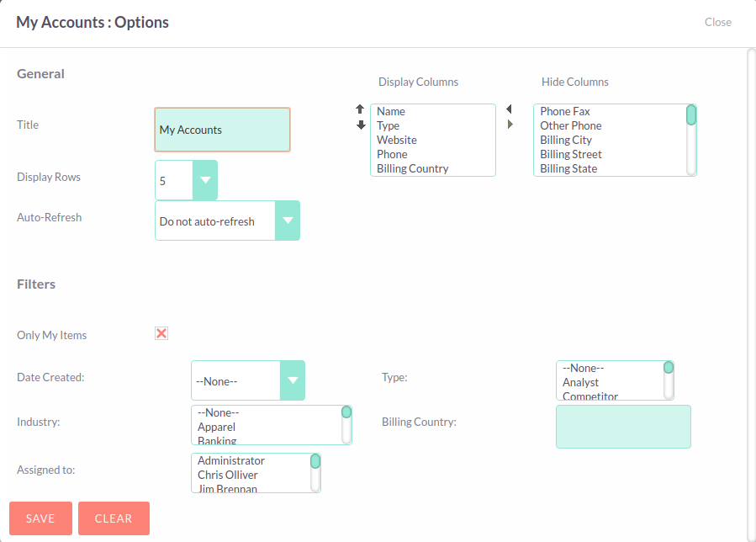Click the right arrow to hide a column

(x=510, y=123)
